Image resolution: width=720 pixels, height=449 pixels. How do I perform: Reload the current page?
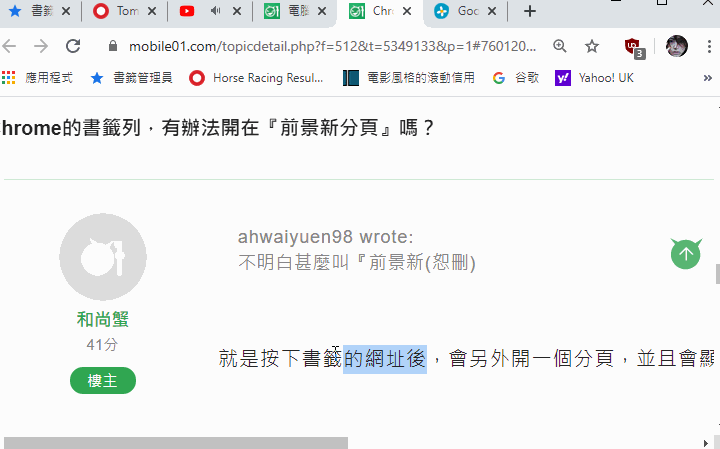[x=73, y=46]
